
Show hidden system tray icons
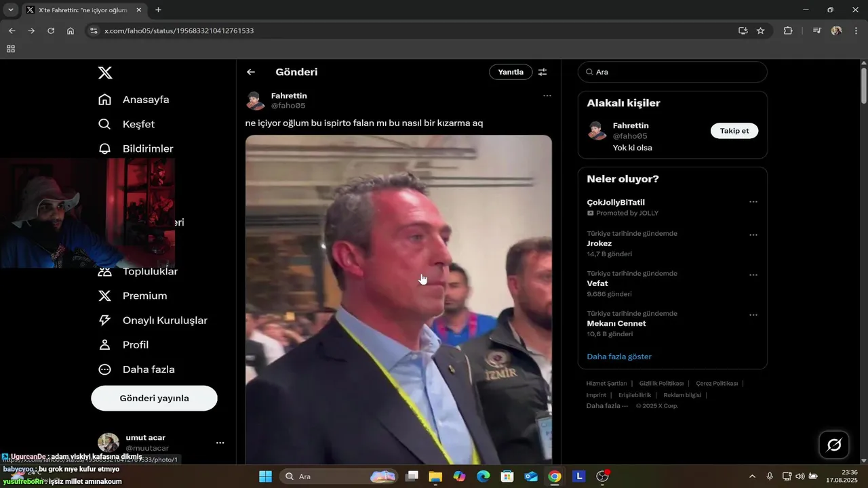click(x=751, y=476)
